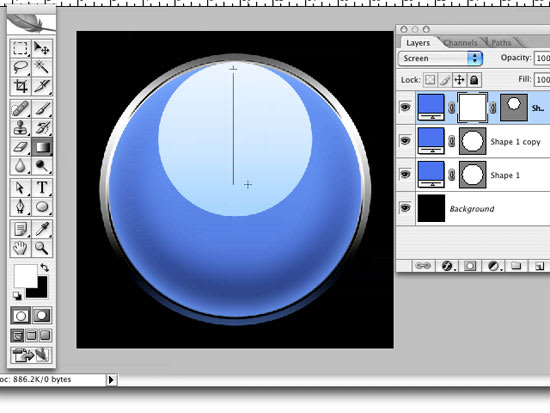Select the Magic Wand tool
Screen dimensions: 550x413
pyautogui.click(x=42, y=67)
